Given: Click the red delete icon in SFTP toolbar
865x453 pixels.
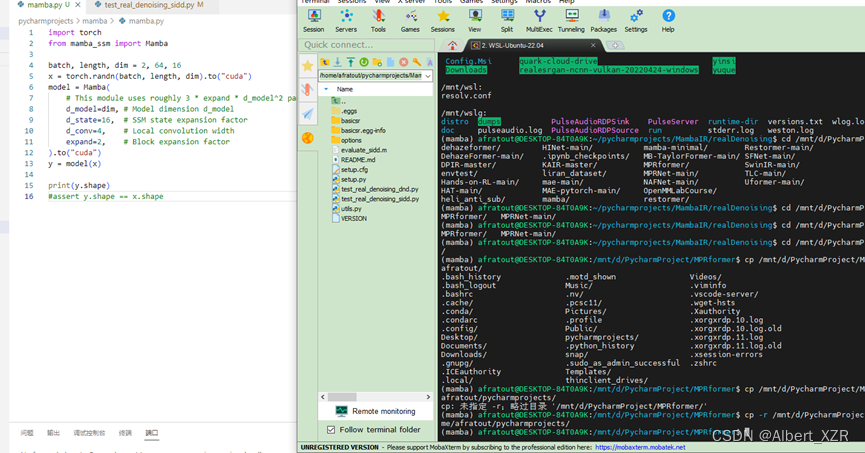Looking at the screenshot, I should coord(404,62).
